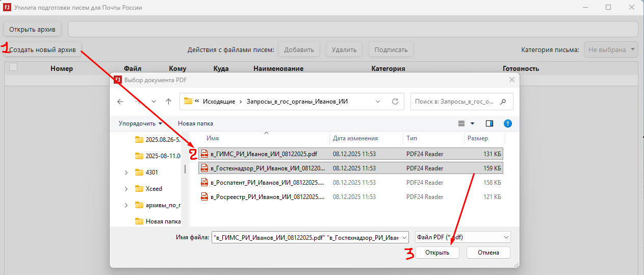Open the help question mark icon

tap(507, 123)
